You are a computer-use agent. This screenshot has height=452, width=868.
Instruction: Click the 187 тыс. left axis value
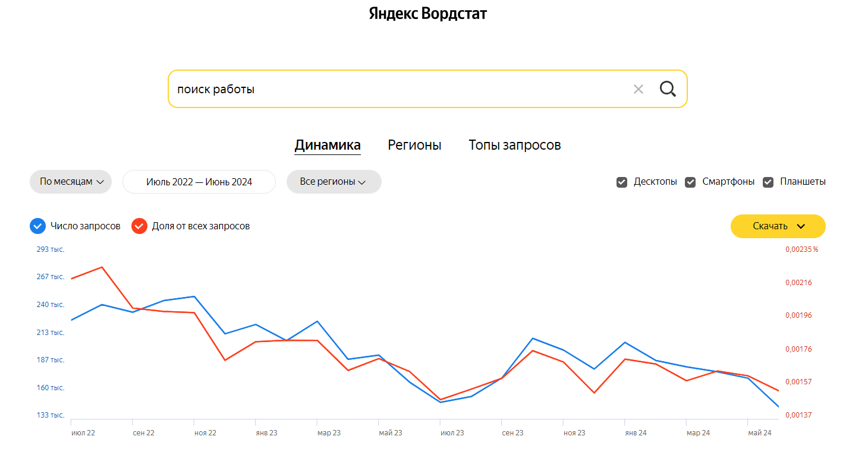(x=51, y=360)
